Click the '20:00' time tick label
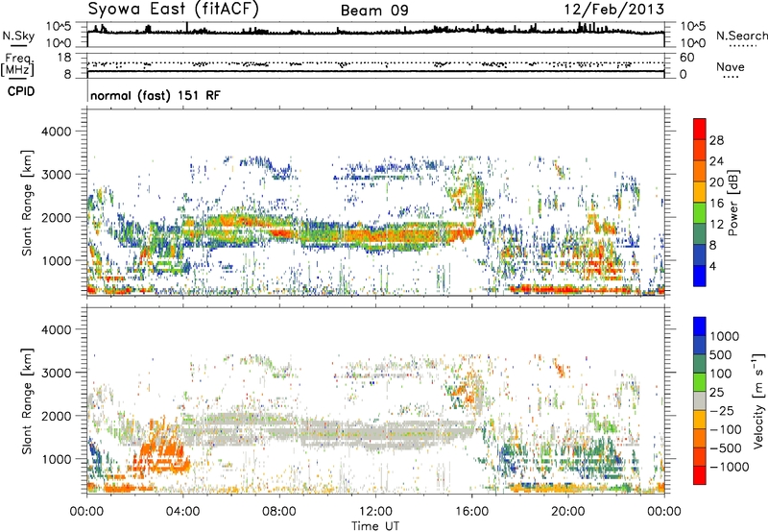Viewport: 768px width, 532px height. point(567,512)
